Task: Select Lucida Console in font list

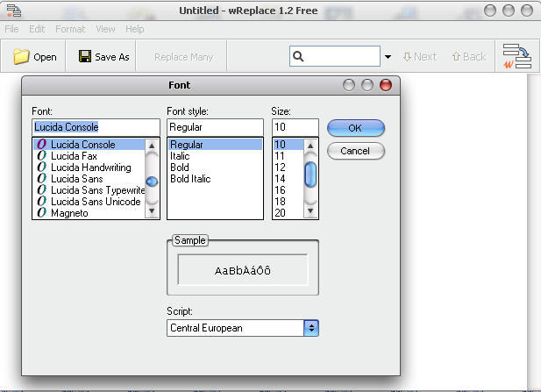Action: (89, 144)
